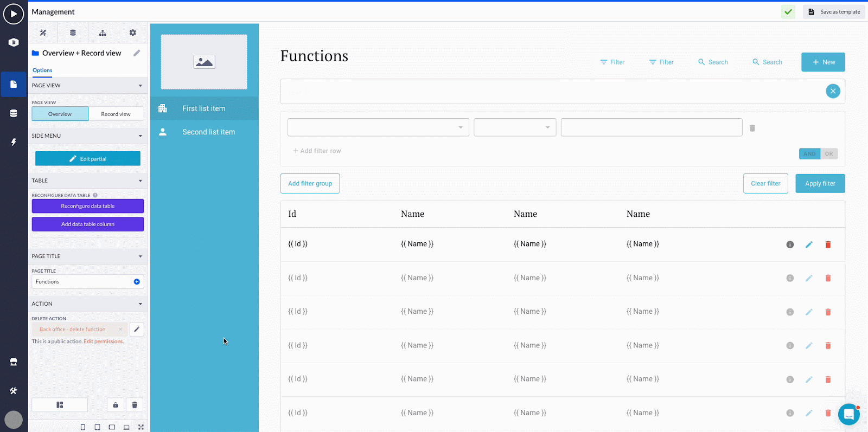The image size is (868, 432).
Task: Select Second list item in side menu
Action: point(204,132)
